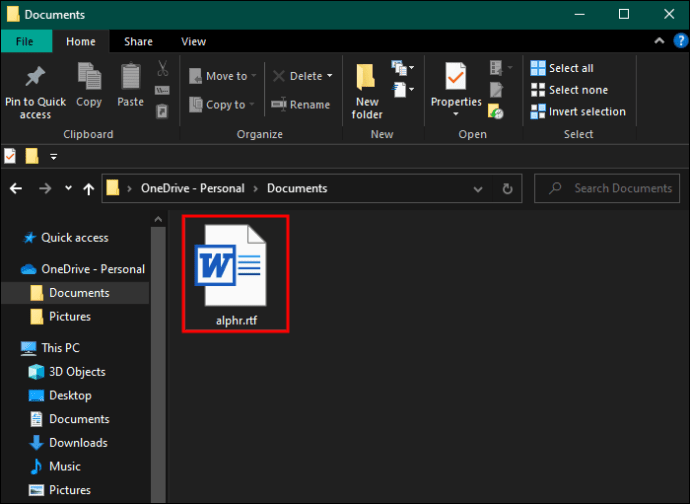690x504 pixels.
Task: Create a New folder
Action: [x=367, y=92]
